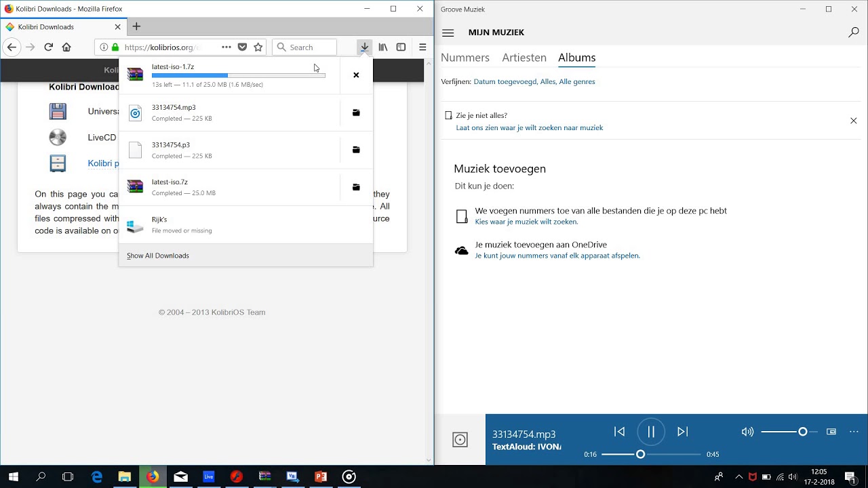Close the Kolibri Downloads tab
This screenshot has height=488, width=868.
[117, 27]
